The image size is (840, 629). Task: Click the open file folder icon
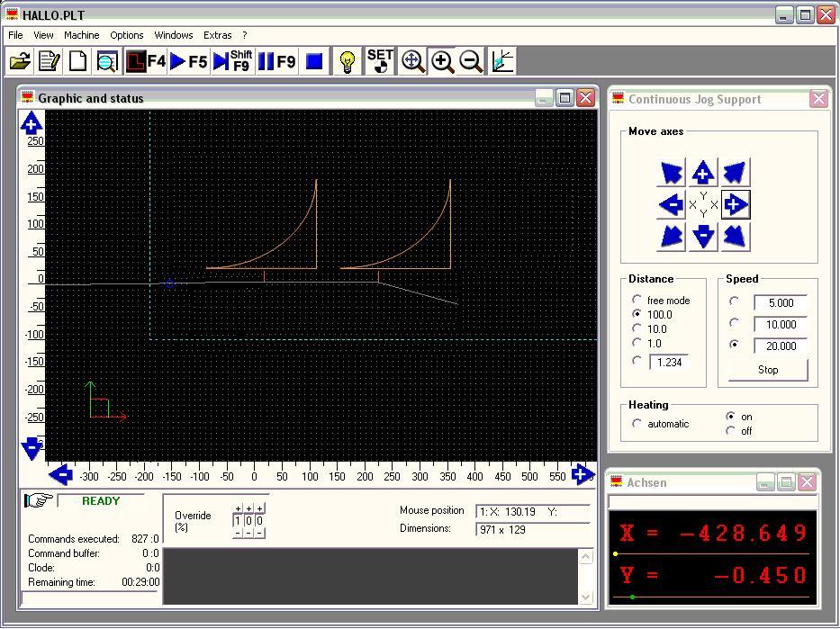[x=20, y=61]
